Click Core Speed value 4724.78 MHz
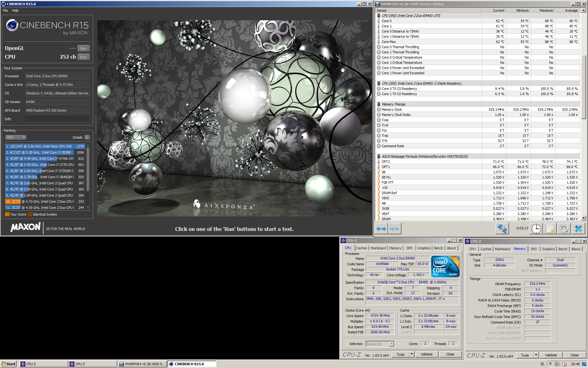588x368 pixels. [380, 316]
